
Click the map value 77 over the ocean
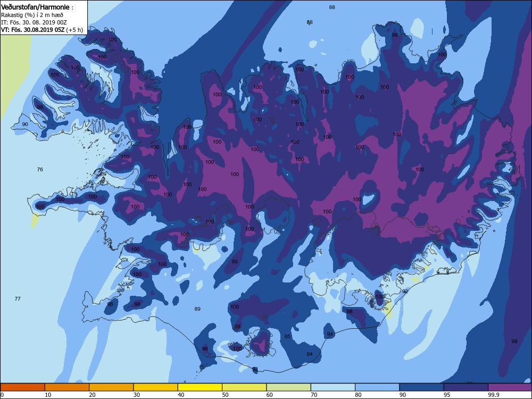(x=18, y=298)
